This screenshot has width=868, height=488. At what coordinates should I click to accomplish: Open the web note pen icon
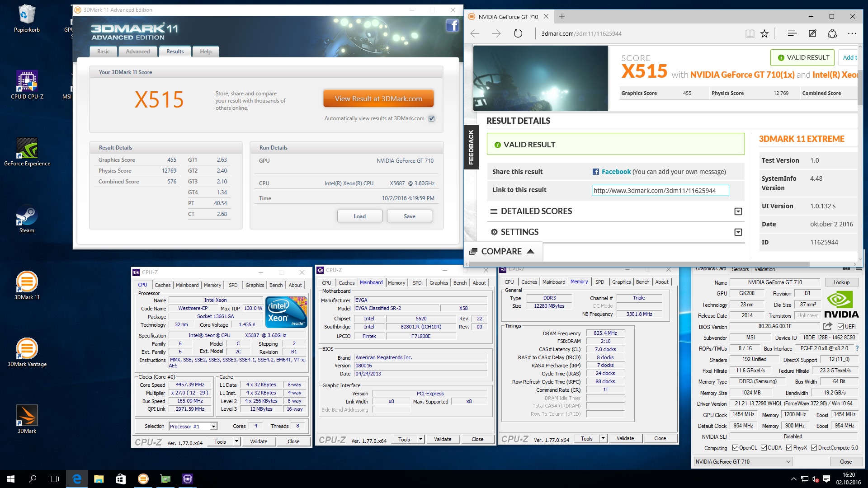[x=812, y=33]
